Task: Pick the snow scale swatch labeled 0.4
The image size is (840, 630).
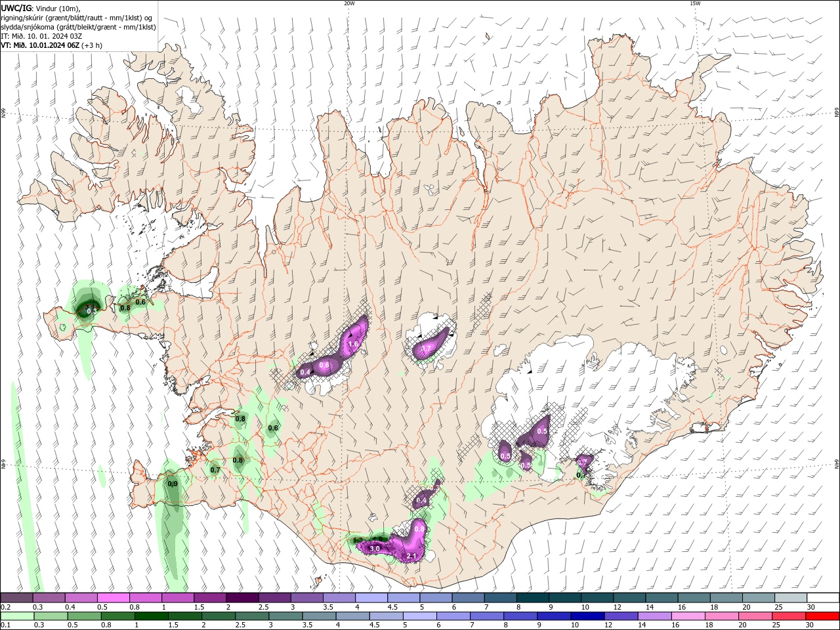Action: 81,598
